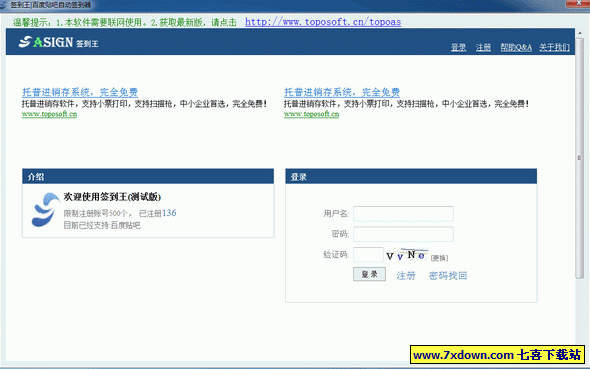
Task: Open 登录 in the top navigation
Action: (x=459, y=47)
